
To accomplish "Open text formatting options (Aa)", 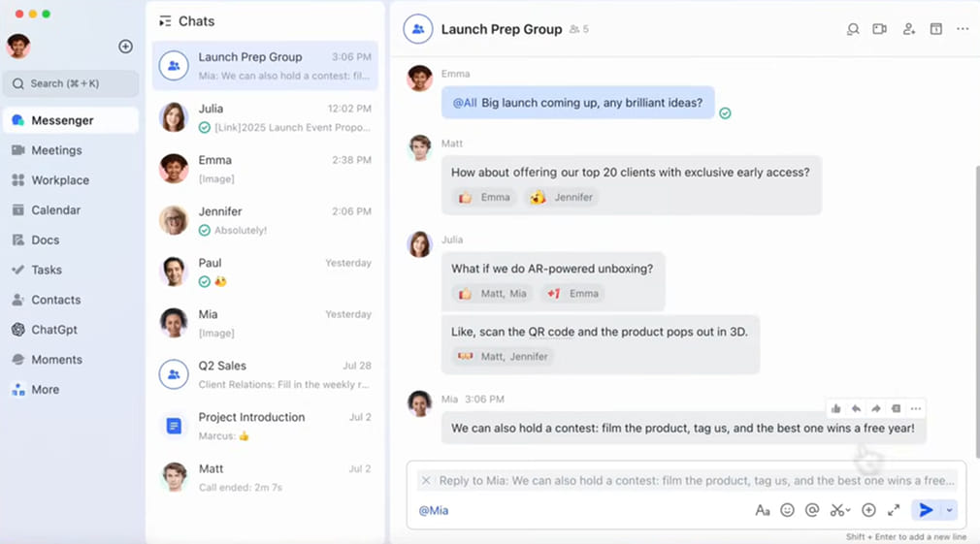I will [x=762, y=510].
